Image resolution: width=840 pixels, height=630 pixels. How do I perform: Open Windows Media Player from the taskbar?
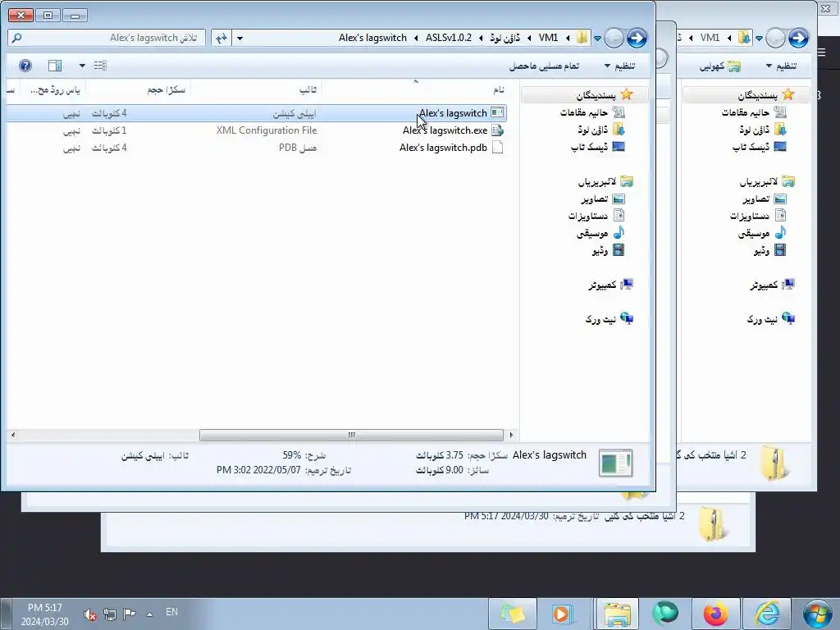563,614
